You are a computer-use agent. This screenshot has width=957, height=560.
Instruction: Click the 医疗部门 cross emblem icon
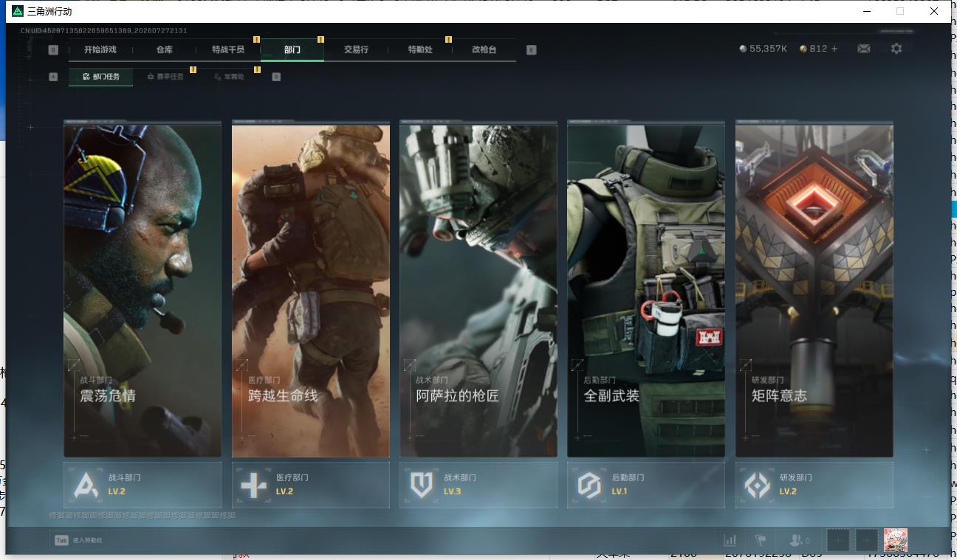pos(254,485)
